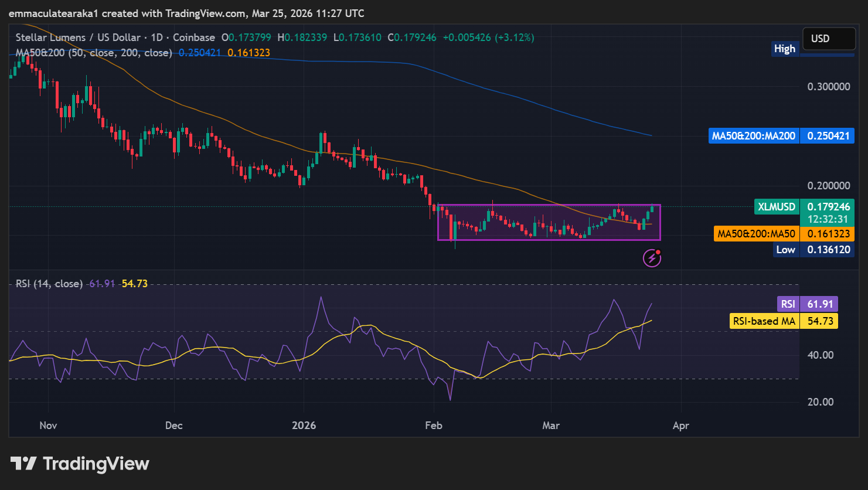Click Feb on the time axis
This screenshot has height=490, width=868.
tap(434, 426)
